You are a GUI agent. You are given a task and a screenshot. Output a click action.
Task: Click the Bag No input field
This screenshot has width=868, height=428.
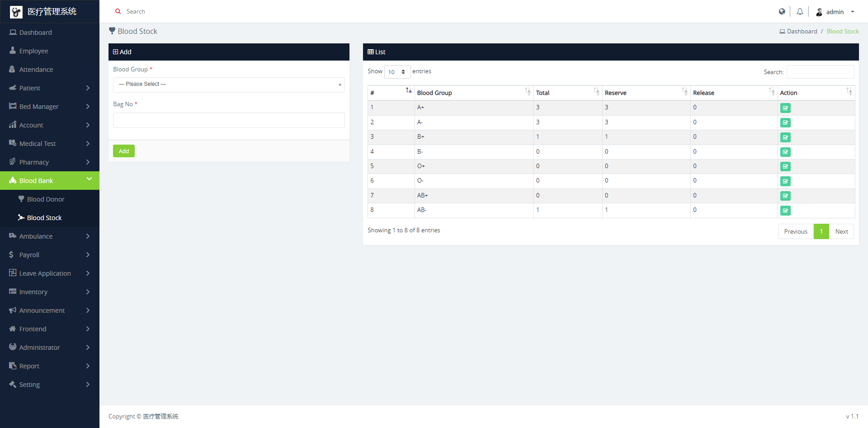(x=229, y=120)
